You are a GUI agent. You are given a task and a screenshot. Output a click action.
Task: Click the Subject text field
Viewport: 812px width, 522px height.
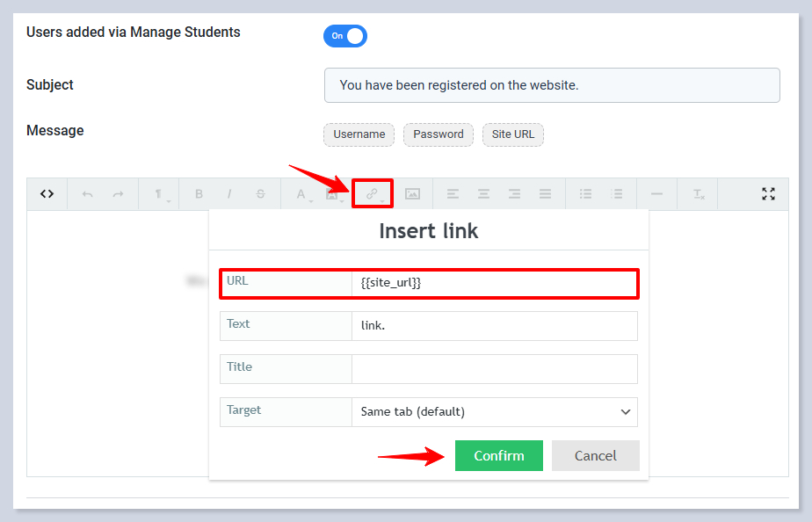click(x=551, y=85)
